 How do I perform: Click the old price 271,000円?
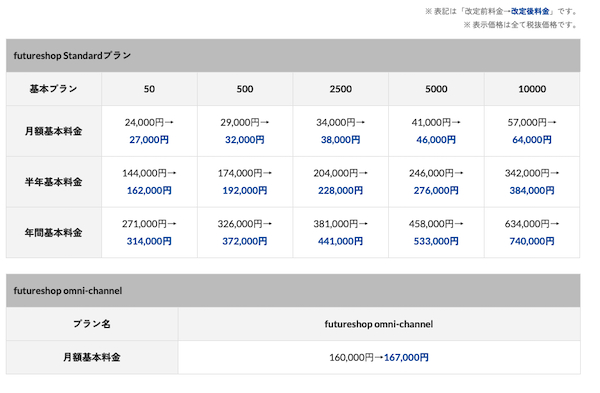[x=144, y=223]
